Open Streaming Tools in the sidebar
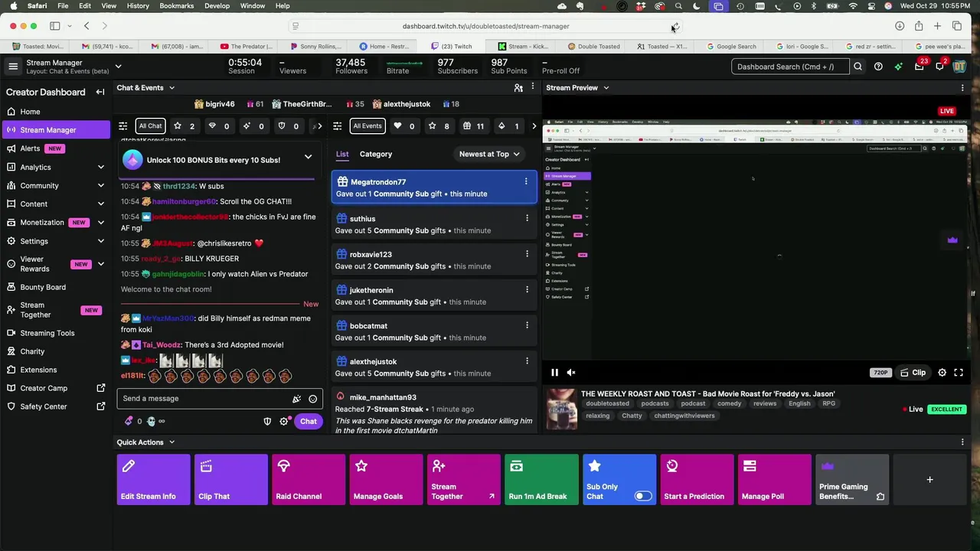The height and width of the screenshot is (551, 980). click(x=55, y=333)
